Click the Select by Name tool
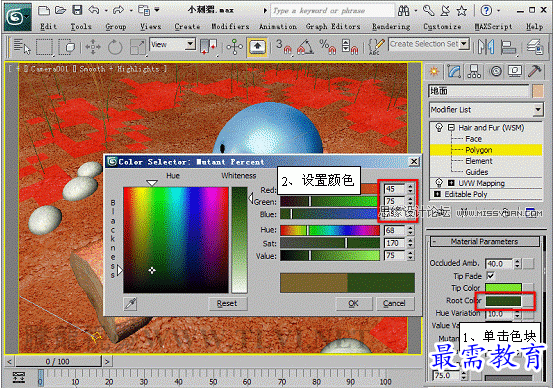Viewport: 553px width, 388px height. click(22, 47)
